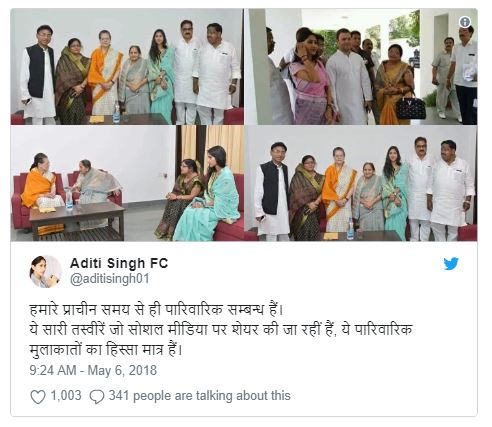Click the Aditi Singh FC display name
The width and height of the screenshot is (492, 427).
(119, 263)
